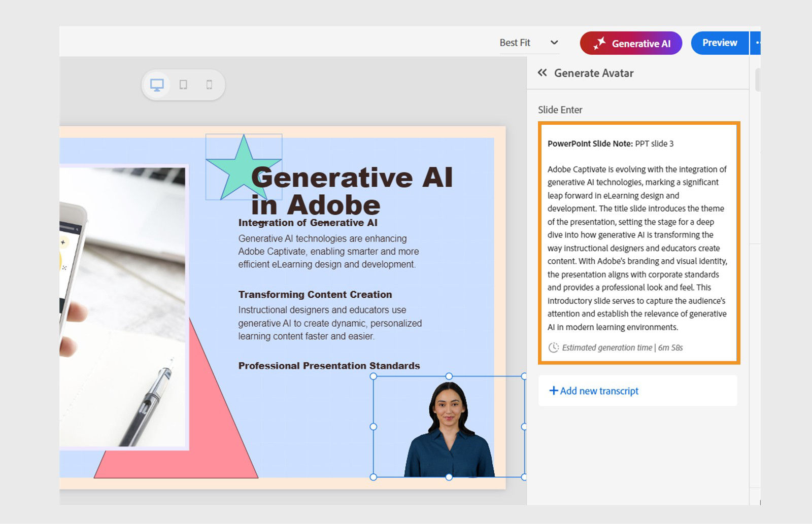Click the clock icon in the transcript card
This screenshot has width=812, height=524.
click(553, 347)
